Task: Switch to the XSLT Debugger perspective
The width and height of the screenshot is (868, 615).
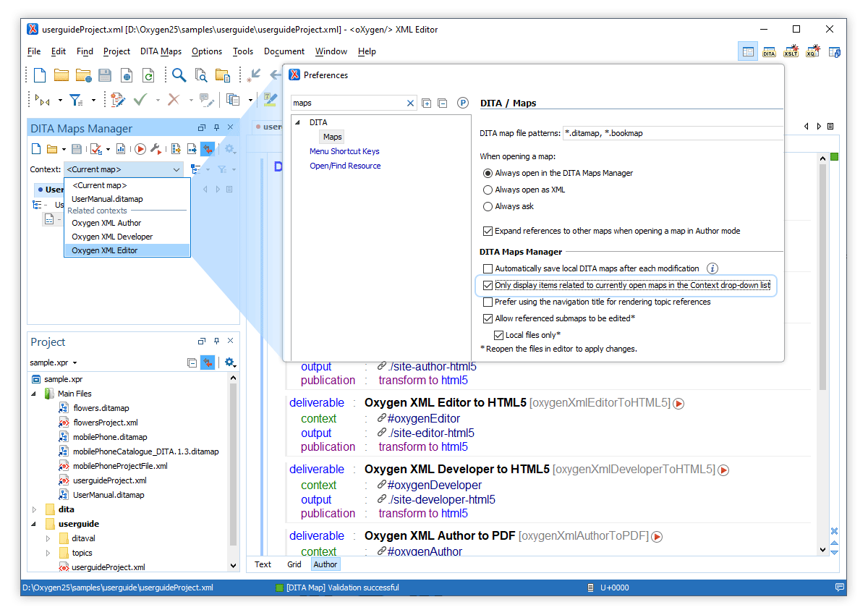Action: (x=791, y=51)
